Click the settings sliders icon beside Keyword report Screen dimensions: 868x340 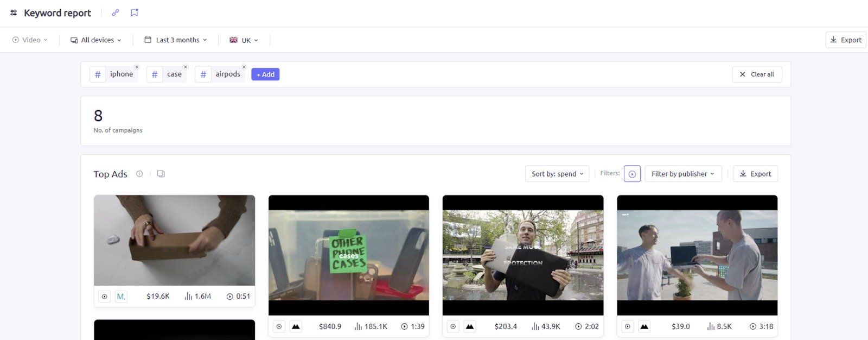(x=14, y=12)
